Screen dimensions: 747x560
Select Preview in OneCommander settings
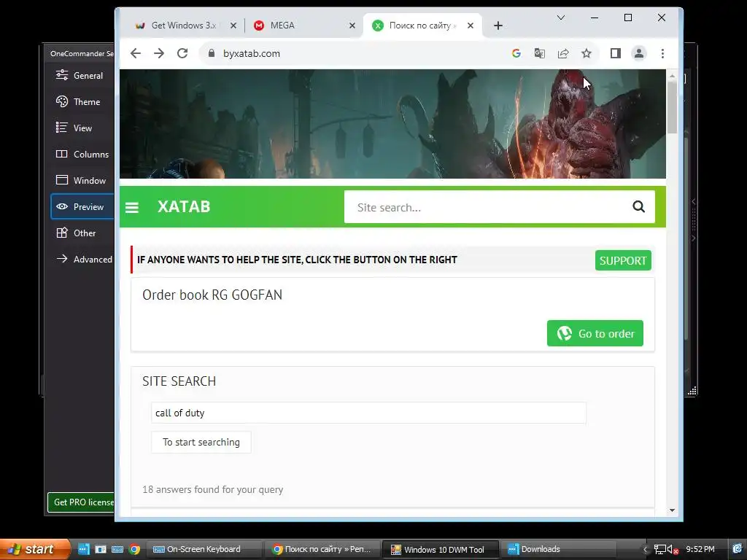pos(82,206)
